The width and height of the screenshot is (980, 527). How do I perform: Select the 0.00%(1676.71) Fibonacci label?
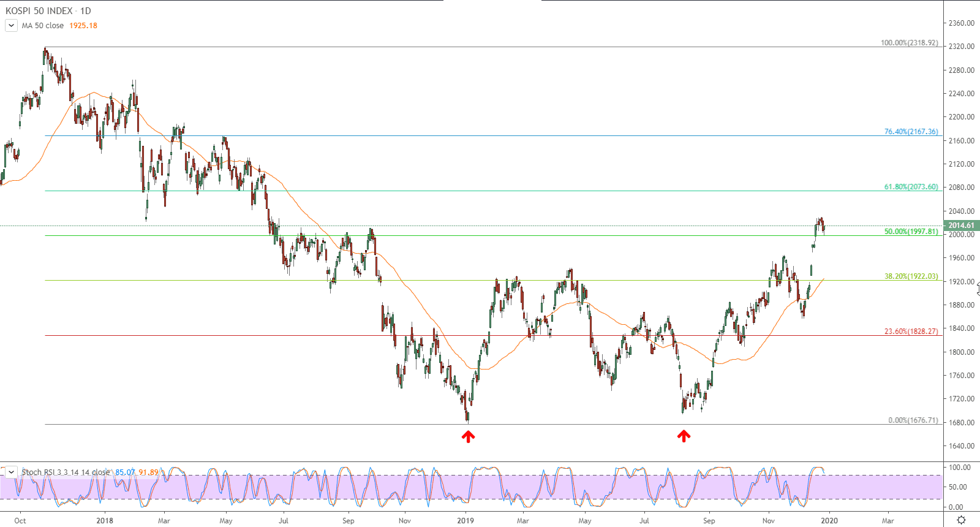click(x=913, y=420)
